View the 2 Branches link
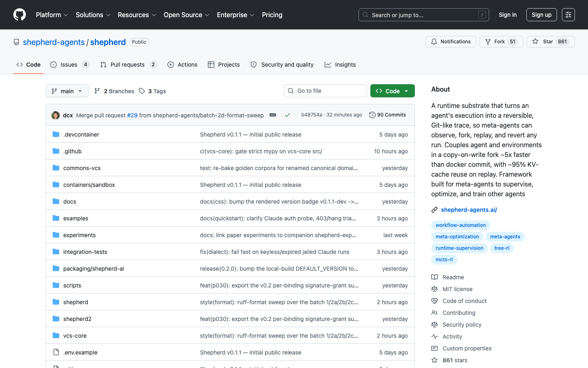This screenshot has width=588, height=368. click(114, 91)
